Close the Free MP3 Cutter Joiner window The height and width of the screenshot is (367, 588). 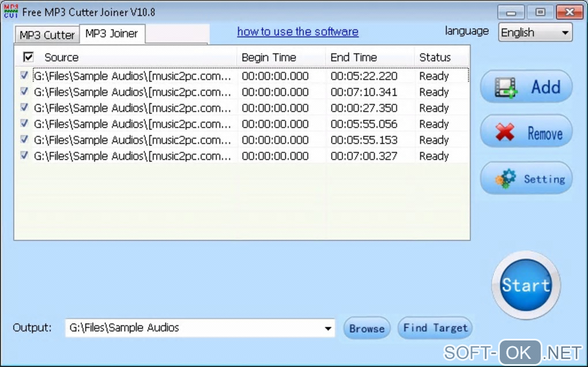(569, 12)
